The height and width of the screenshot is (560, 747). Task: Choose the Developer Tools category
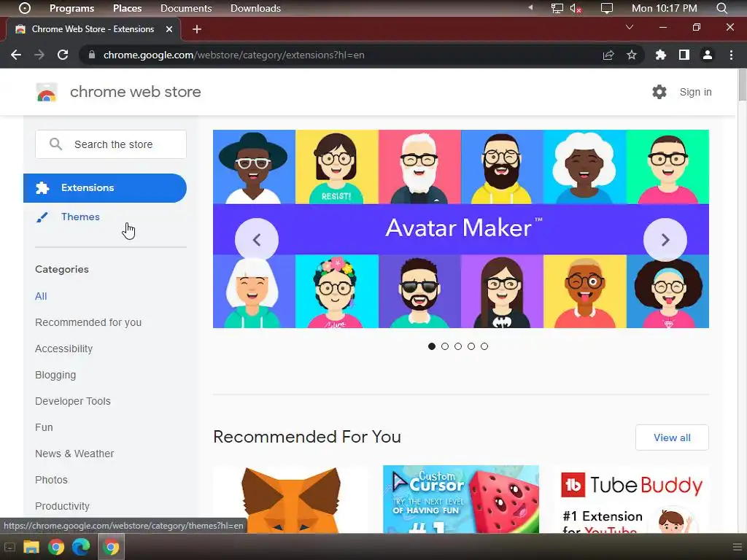tap(73, 401)
